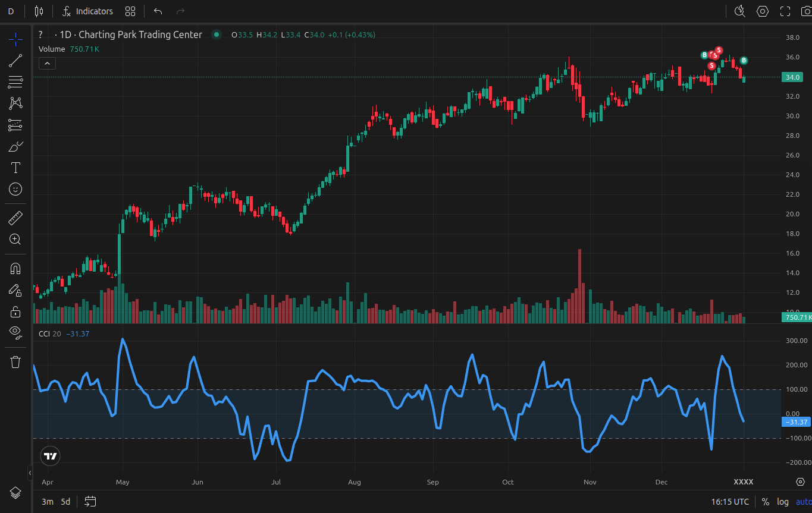Image resolution: width=812 pixels, height=513 pixels.
Task: Toggle hide all drawings eye icon
Action: pos(15,332)
